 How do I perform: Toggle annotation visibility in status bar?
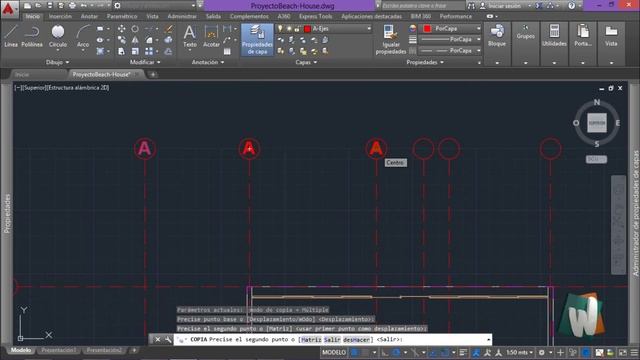476,352
